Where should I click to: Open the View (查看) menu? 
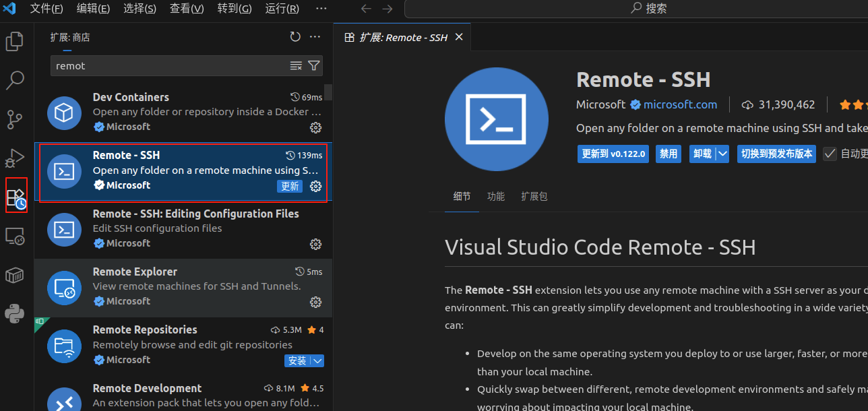(x=187, y=8)
